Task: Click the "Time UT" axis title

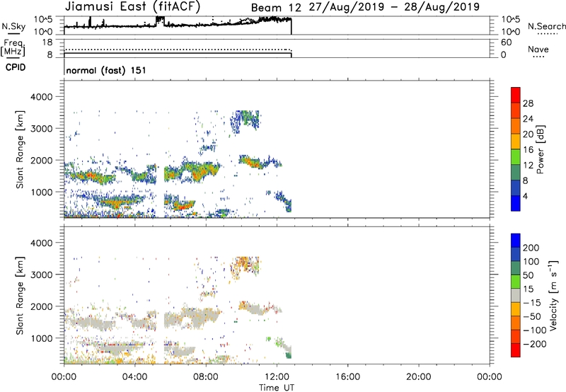Action: tap(277, 388)
